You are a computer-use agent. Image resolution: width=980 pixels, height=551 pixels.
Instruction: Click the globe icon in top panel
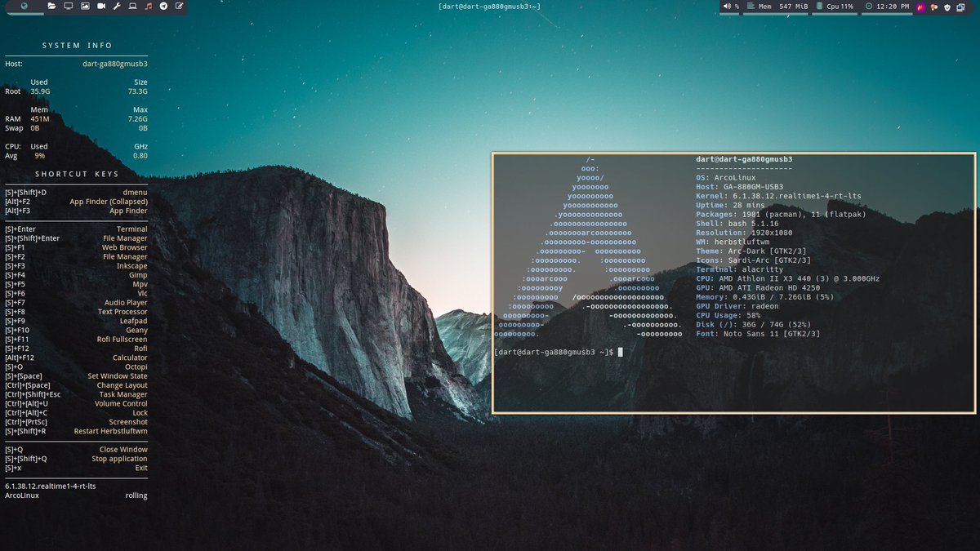pos(24,7)
